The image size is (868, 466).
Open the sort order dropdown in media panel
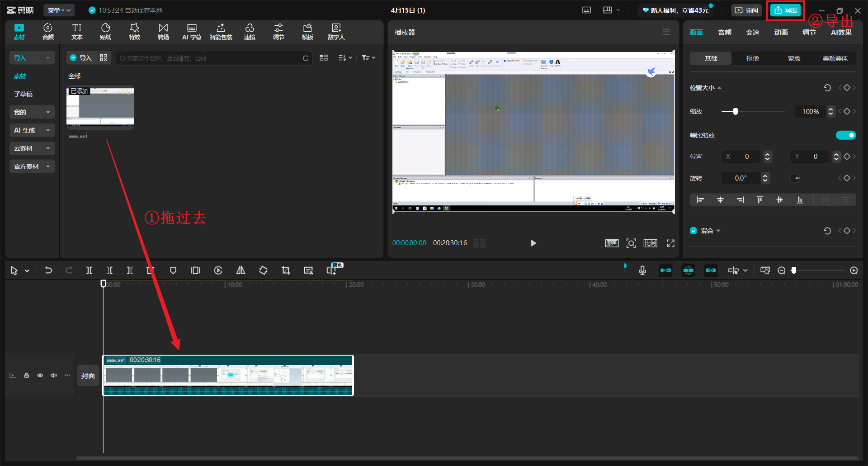(345, 58)
